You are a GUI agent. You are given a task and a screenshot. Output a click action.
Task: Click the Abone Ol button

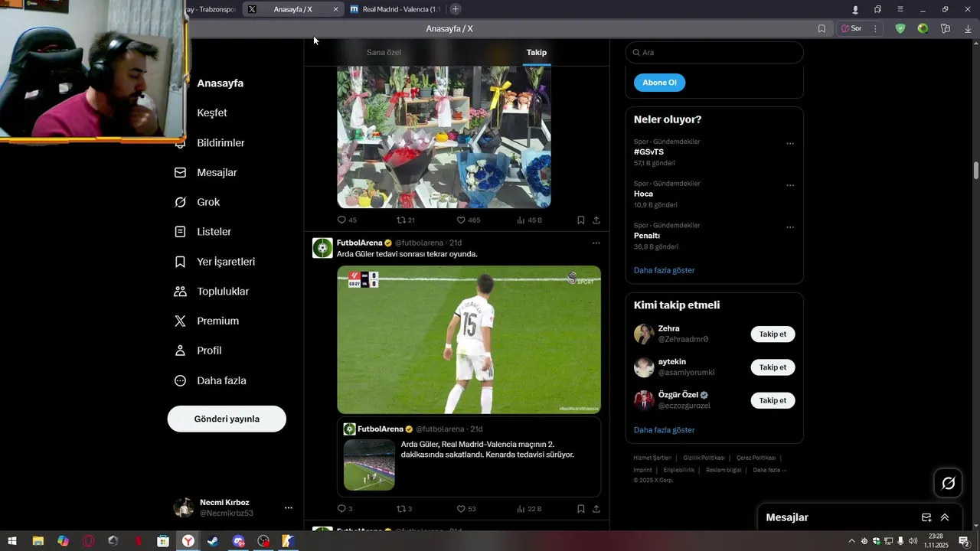click(659, 83)
